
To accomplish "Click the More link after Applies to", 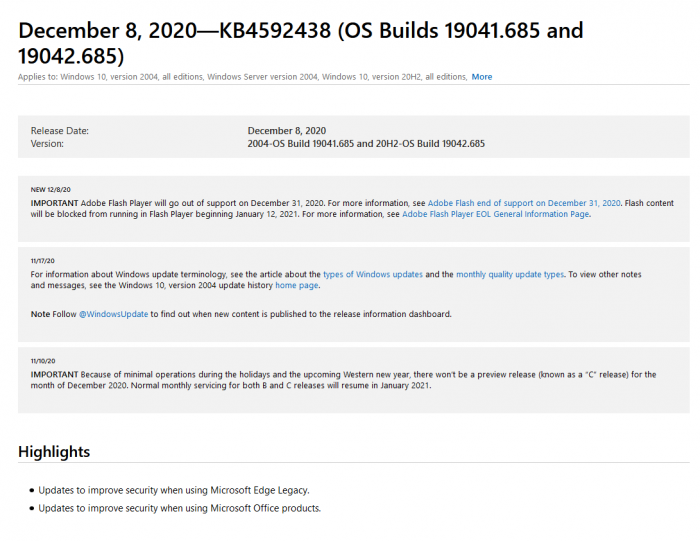I will point(482,77).
